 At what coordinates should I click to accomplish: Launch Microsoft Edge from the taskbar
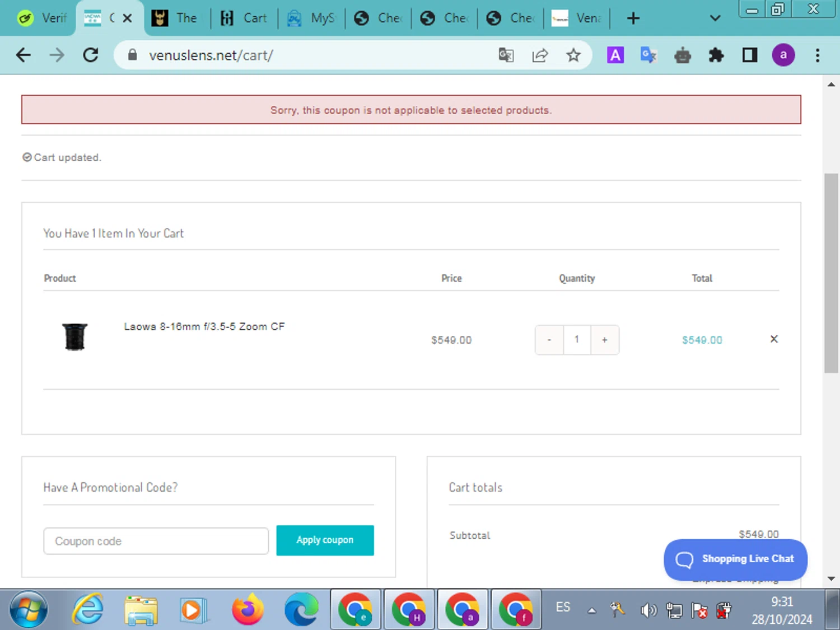click(x=301, y=609)
